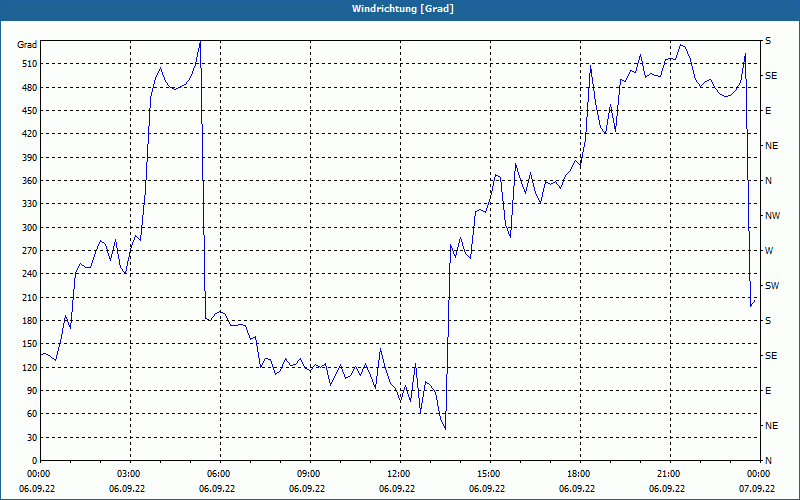Click the 15:00 time label
The height and width of the screenshot is (500, 800).
click(489, 474)
